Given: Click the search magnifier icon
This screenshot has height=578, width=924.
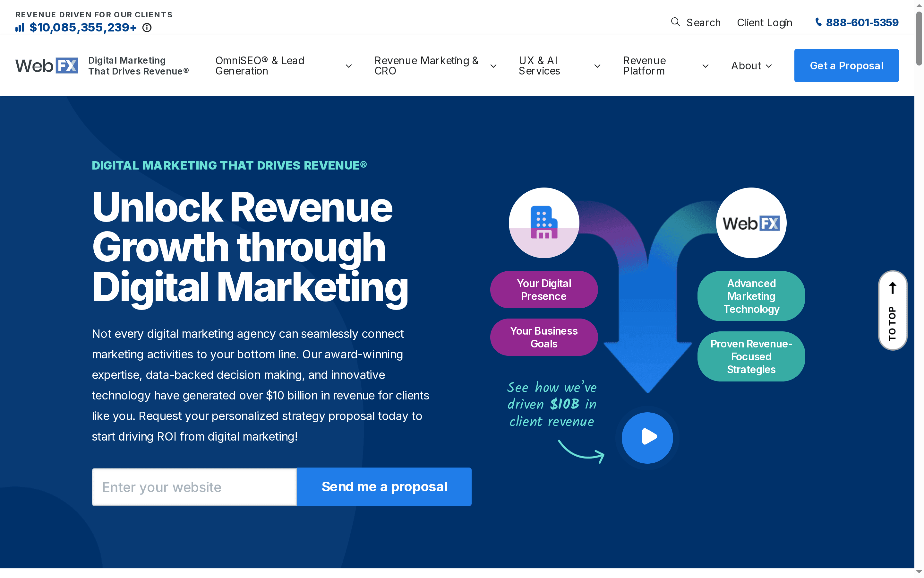Looking at the screenshot, I should pos(675,22).
